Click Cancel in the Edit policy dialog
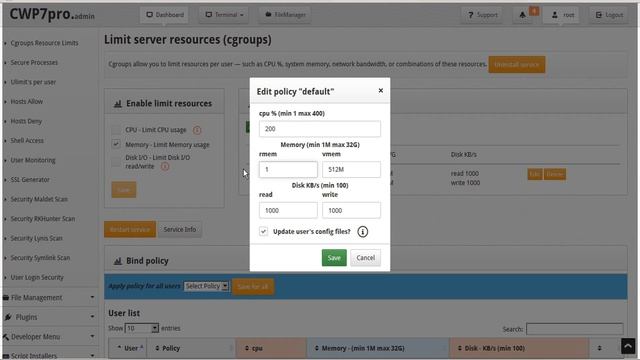 click(365, 258)
